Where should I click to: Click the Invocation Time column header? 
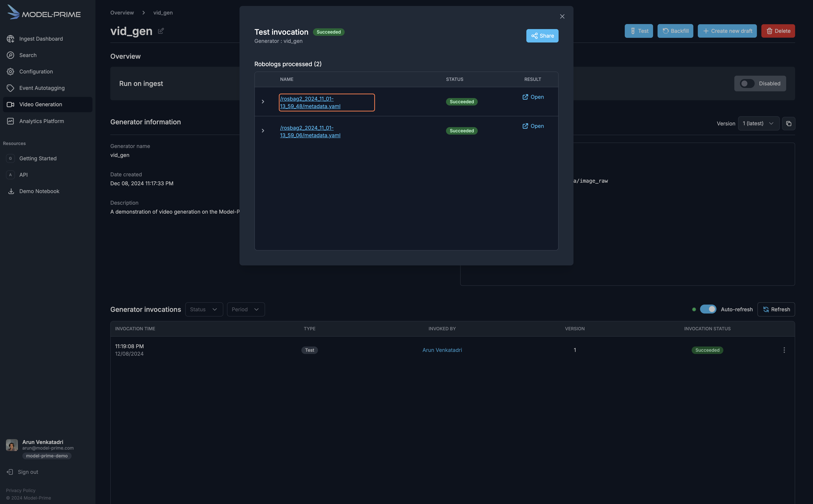pyautogui.click(x=135, y=329)
